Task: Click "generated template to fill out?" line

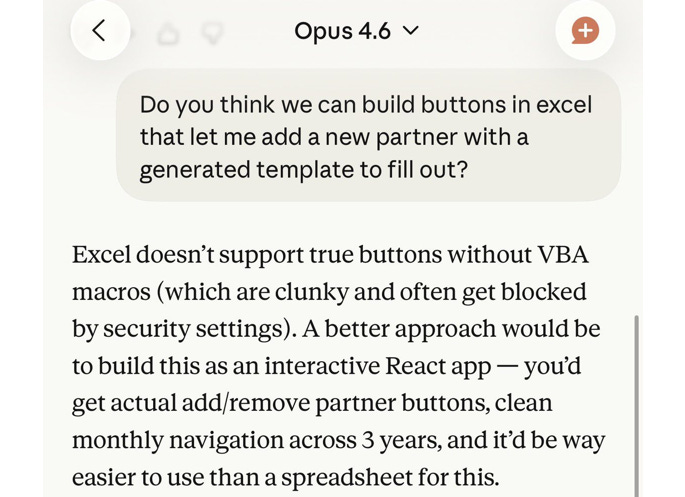Action: (x=302, y=169)
